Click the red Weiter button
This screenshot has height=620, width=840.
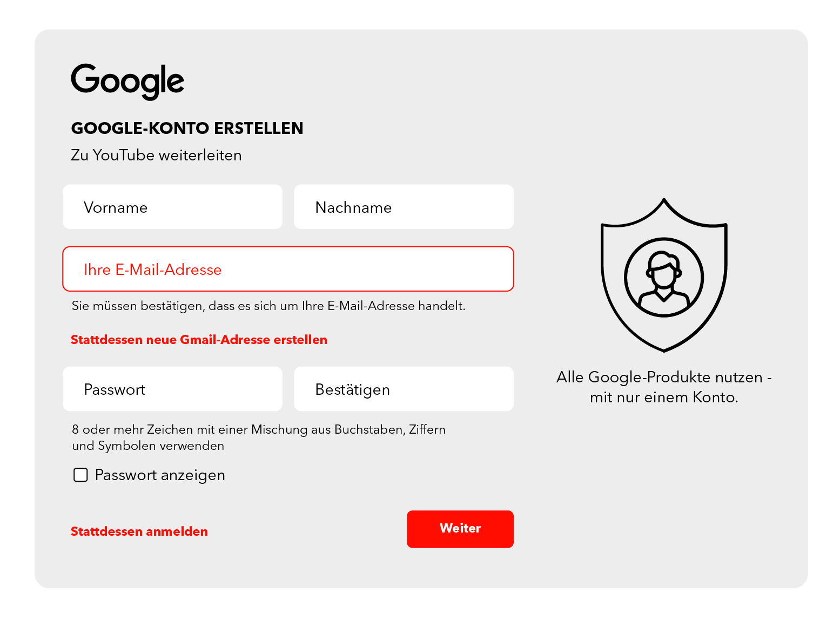(x=460, y=529)
